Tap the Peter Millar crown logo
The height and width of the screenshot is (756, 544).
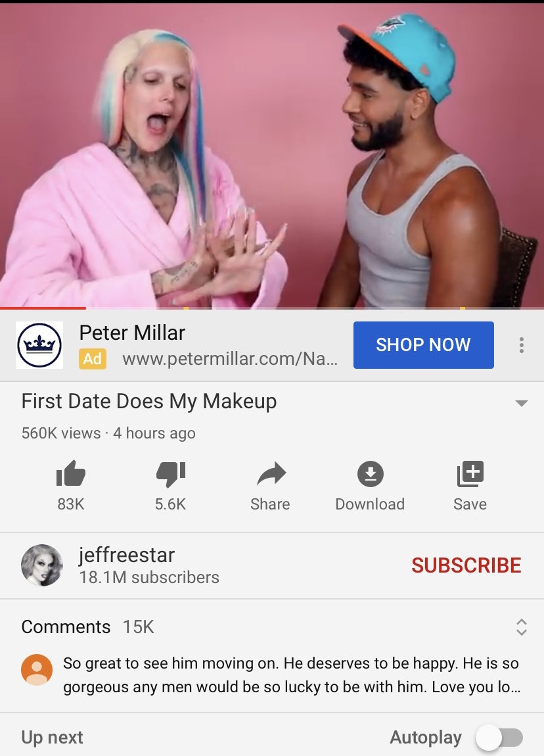tap(39, 345)
